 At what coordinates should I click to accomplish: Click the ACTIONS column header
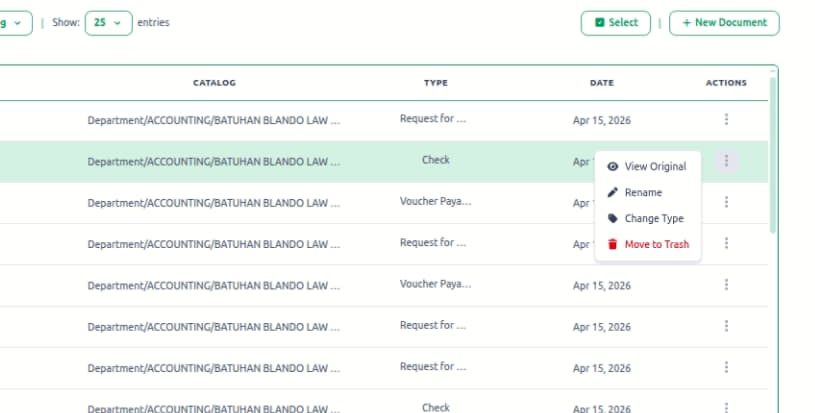point(726,83)
